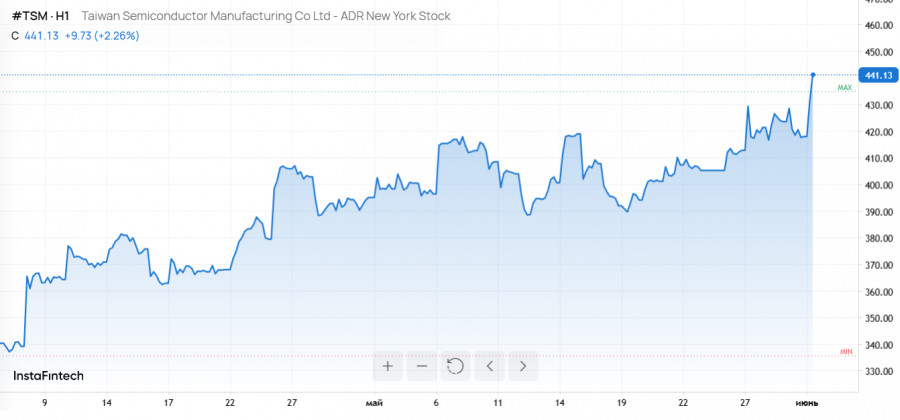Click the '19' date axis label

(622, 403)
